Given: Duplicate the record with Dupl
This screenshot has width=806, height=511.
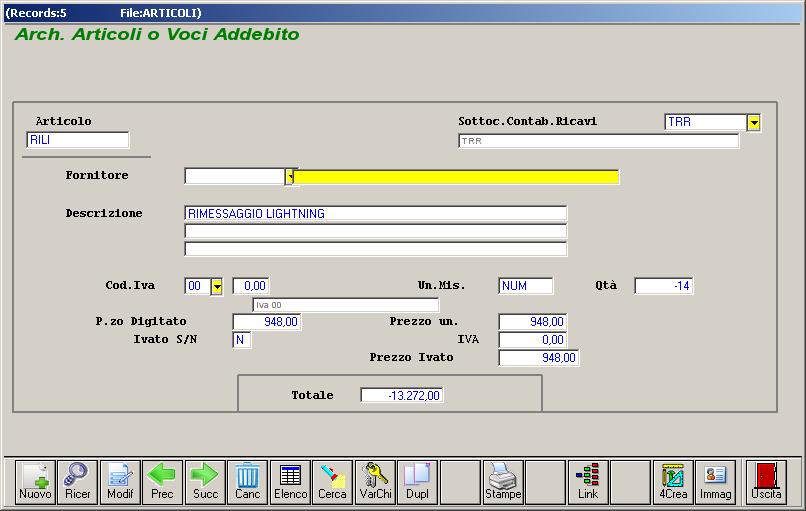Looking at the screenshot, I should point(417,482).
